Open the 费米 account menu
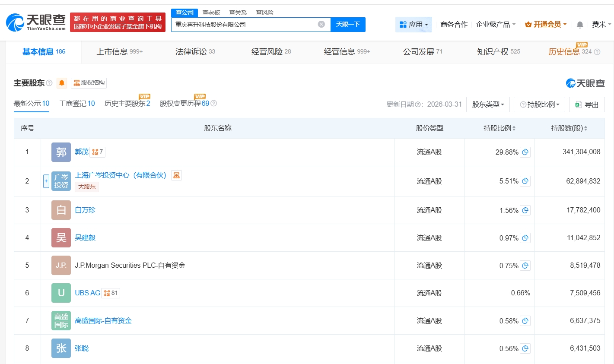Viewport: 614px width, 364px height. click(x=601, y=25)
